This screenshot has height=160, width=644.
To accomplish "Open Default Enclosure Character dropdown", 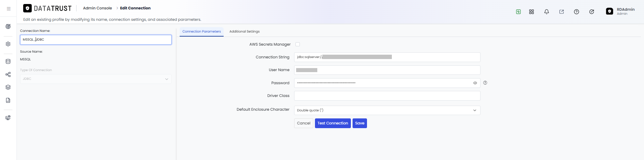I will pyautogui.click(x=387, y=110).
